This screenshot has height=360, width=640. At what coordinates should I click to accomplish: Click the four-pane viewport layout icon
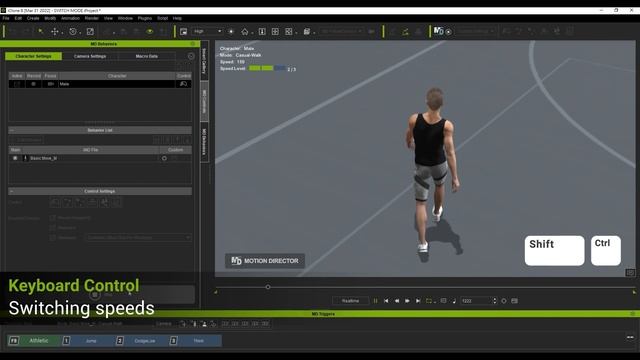coord(275,31)
